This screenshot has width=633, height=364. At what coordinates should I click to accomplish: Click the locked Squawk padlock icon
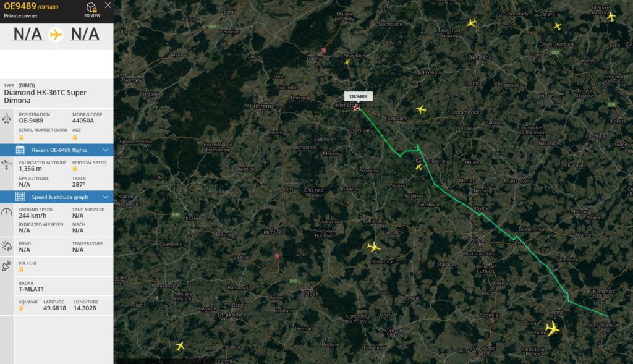22,308
